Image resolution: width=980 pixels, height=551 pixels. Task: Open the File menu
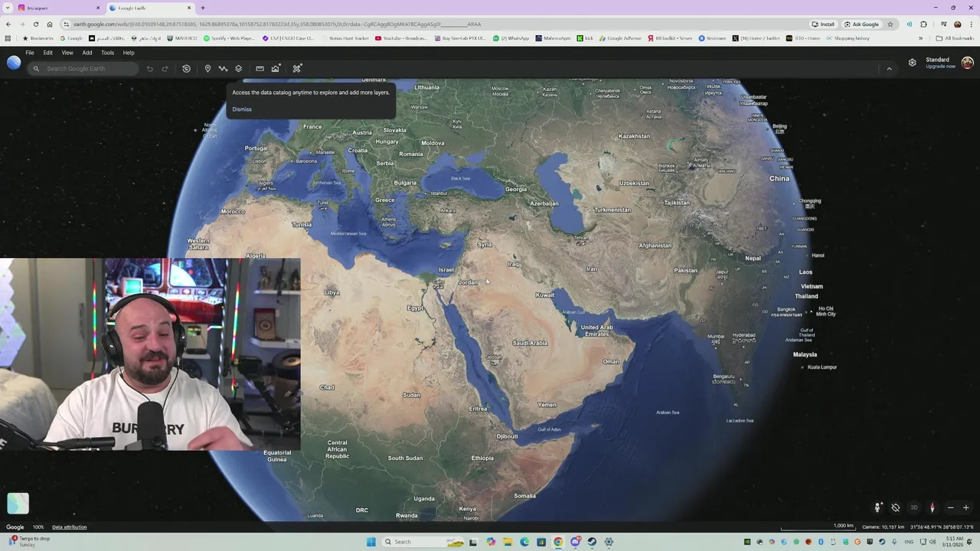click(x=30, y=53)
